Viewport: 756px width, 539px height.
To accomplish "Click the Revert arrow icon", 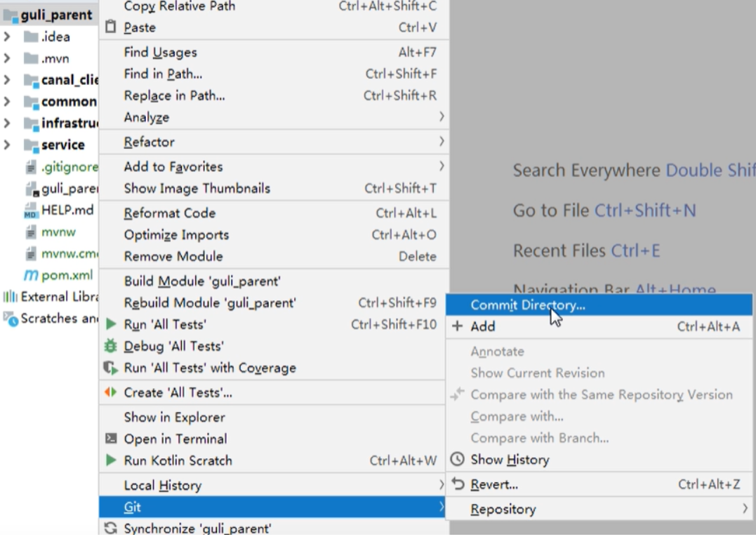I will [457, 484].
